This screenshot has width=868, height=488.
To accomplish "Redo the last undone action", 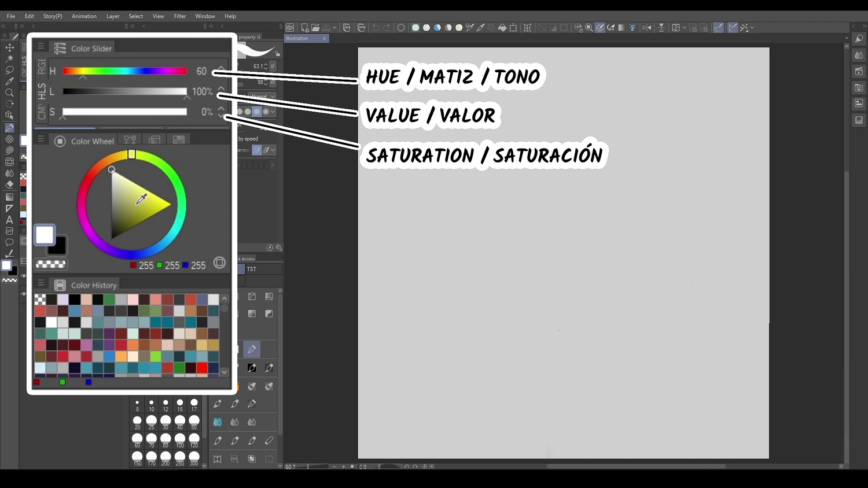I will point(387,27).
